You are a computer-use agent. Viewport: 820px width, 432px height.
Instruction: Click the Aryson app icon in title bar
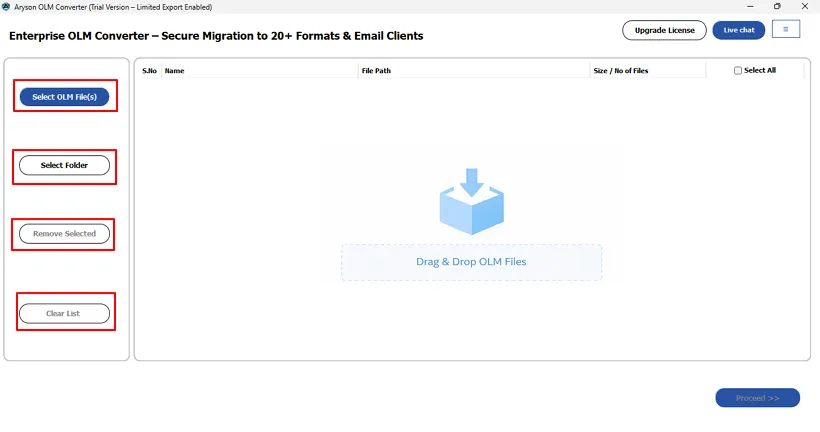[x=6, y=7]
